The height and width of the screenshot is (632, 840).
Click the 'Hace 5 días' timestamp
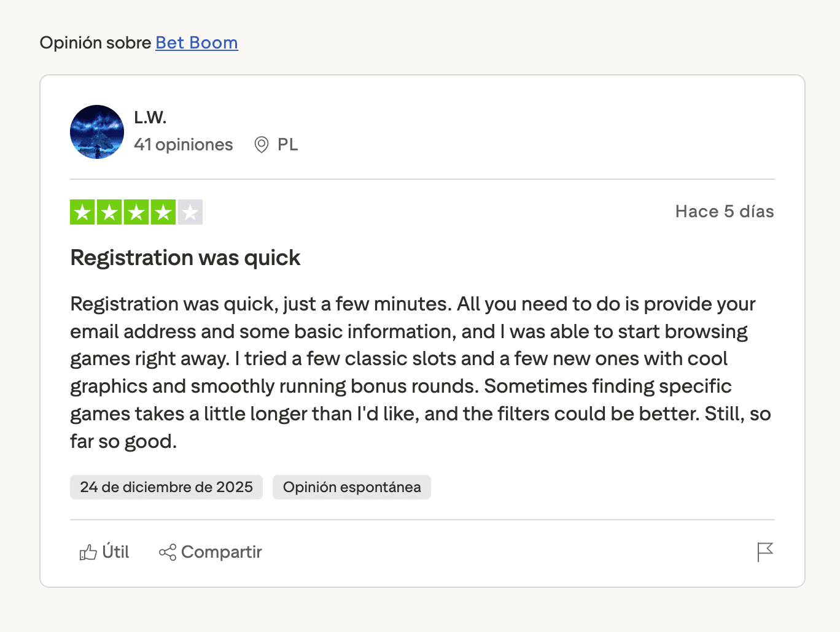coord(725,212)
